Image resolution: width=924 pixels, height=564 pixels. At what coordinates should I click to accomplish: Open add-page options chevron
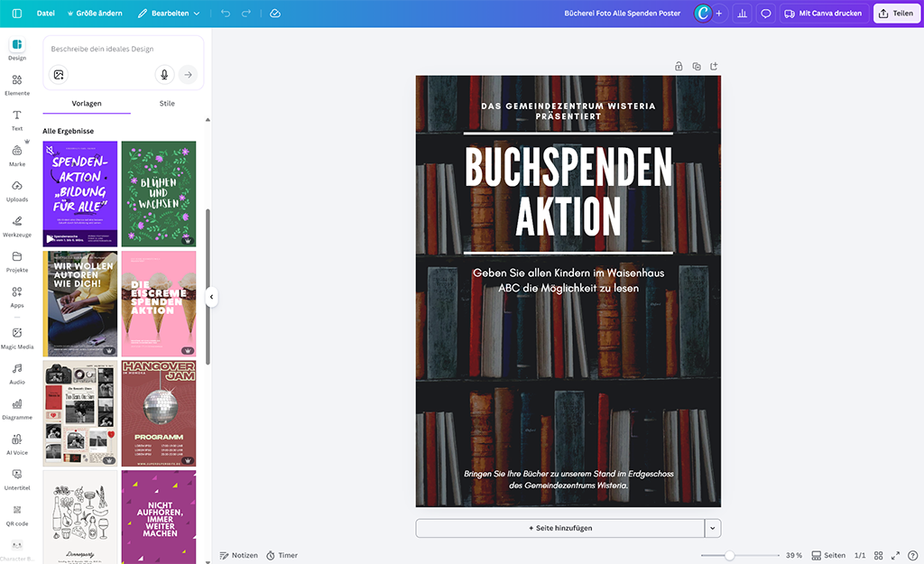click(x=713, y=528)
